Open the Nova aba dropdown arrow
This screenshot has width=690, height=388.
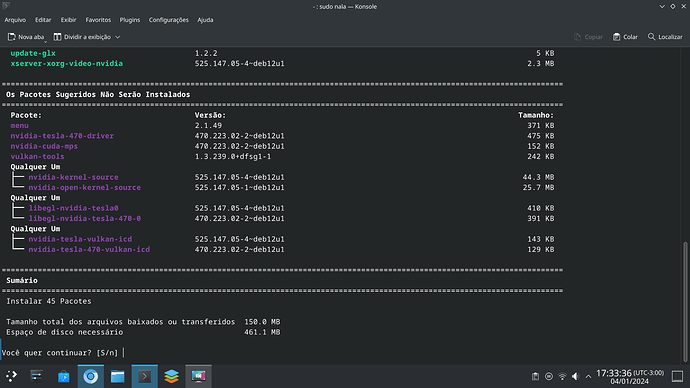45,40
